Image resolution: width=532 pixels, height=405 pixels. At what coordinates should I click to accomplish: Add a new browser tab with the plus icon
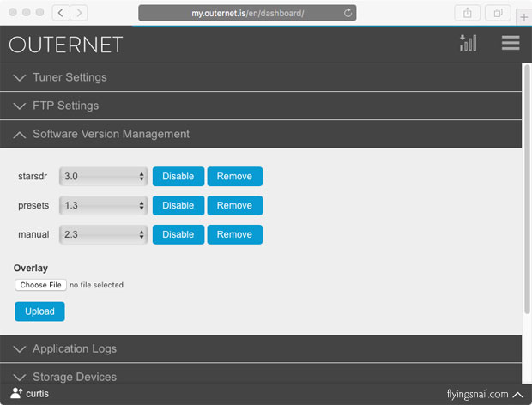coord(524,17)
